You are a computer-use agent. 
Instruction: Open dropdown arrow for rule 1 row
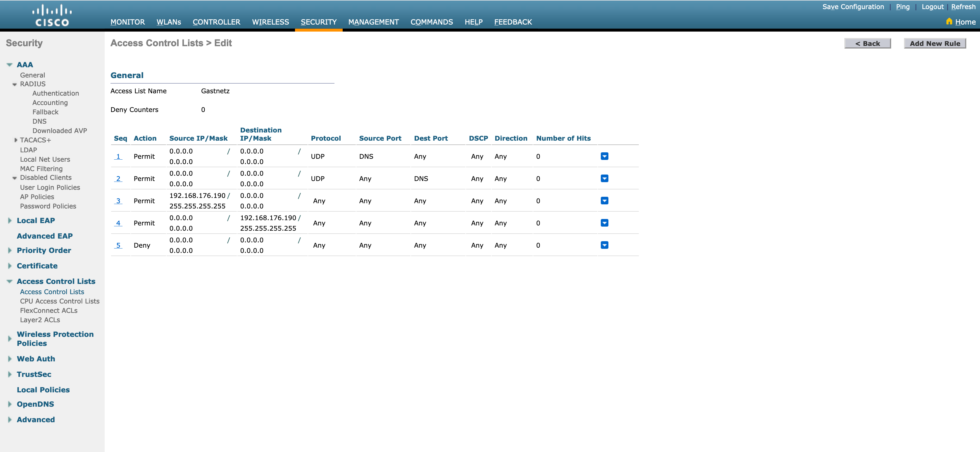click(604, 156)
